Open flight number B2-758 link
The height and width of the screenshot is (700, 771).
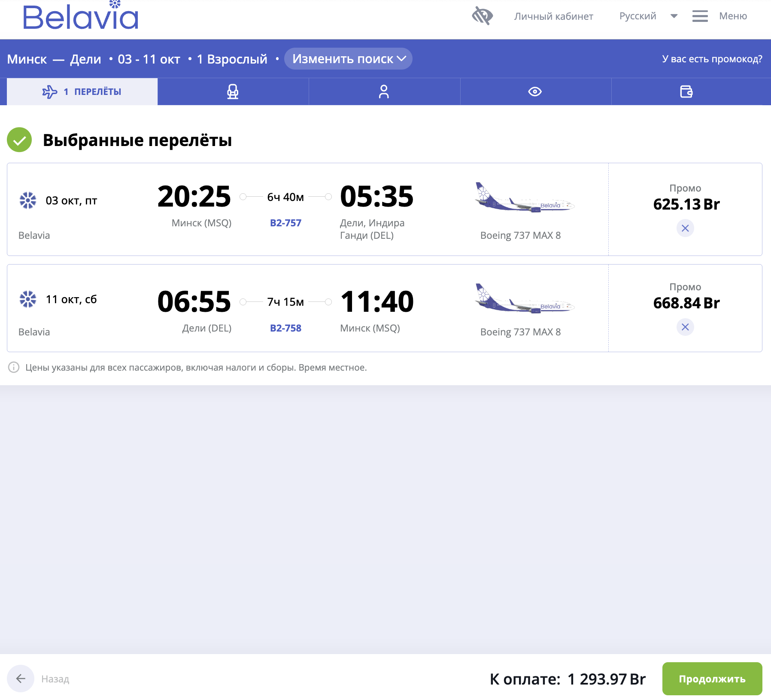[285, 328]
